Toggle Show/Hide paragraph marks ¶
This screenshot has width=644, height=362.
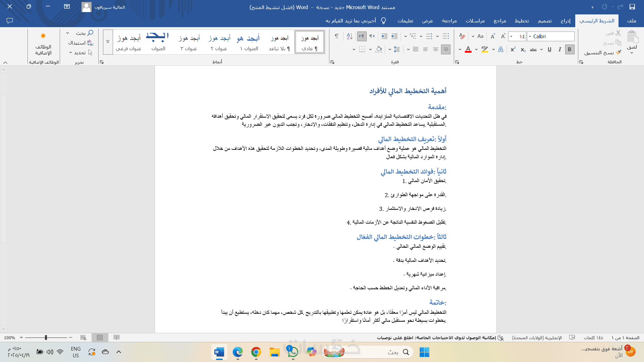click(x=336, y=36)
